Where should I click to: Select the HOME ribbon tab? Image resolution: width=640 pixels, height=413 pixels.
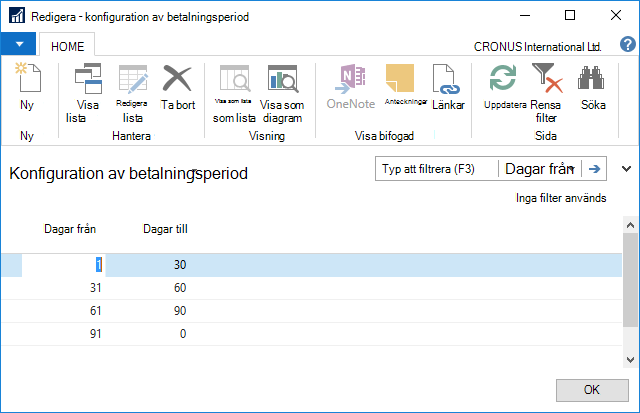tap(67, 46)
